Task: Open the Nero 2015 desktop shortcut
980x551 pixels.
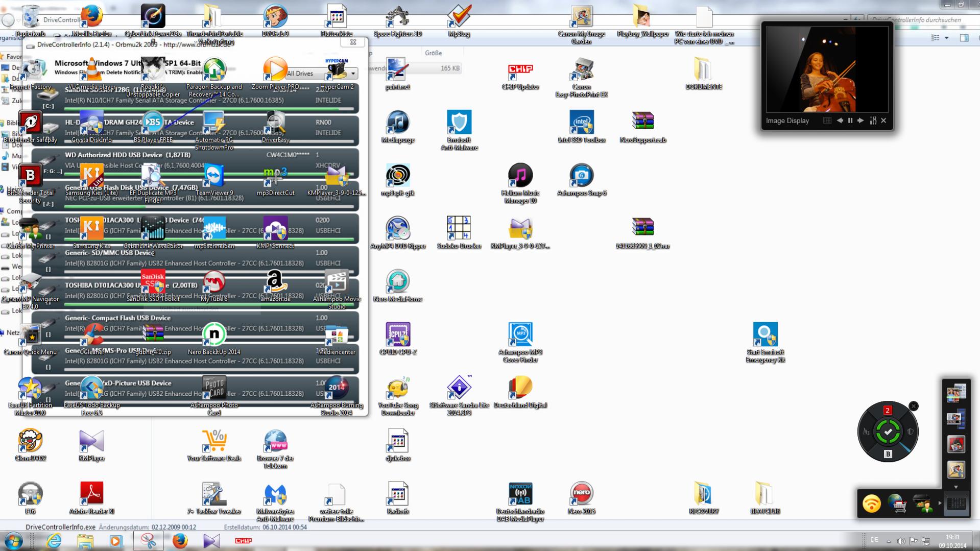Action: (582, 498)
